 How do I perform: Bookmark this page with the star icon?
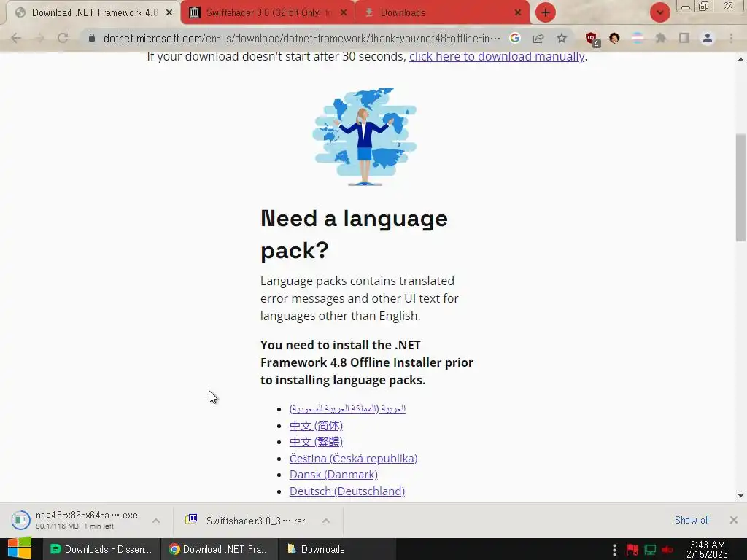click(562, 38)
